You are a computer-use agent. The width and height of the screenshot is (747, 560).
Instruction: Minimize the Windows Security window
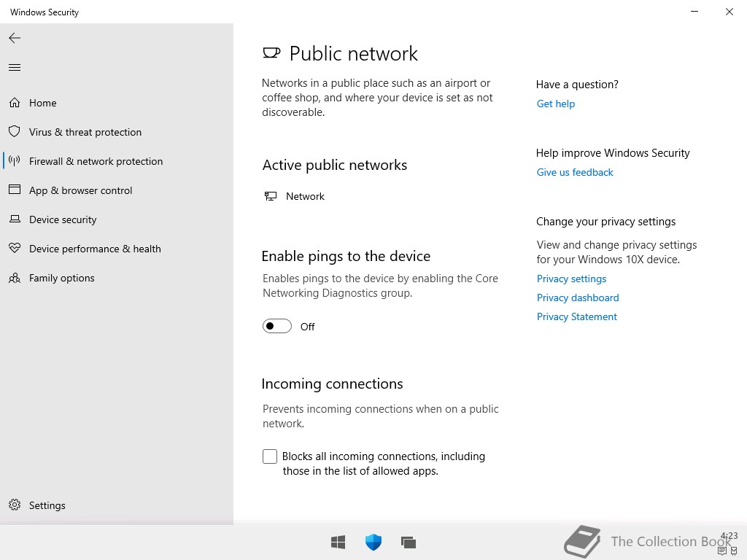pyautogui.click(x=694, y=12)
